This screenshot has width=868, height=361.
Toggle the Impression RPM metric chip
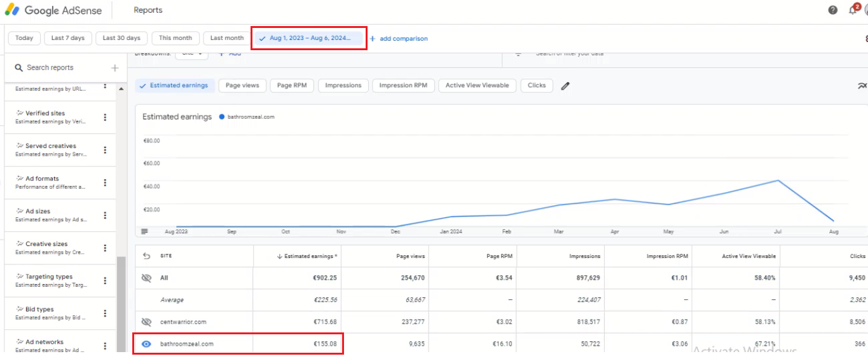[403, 85]
